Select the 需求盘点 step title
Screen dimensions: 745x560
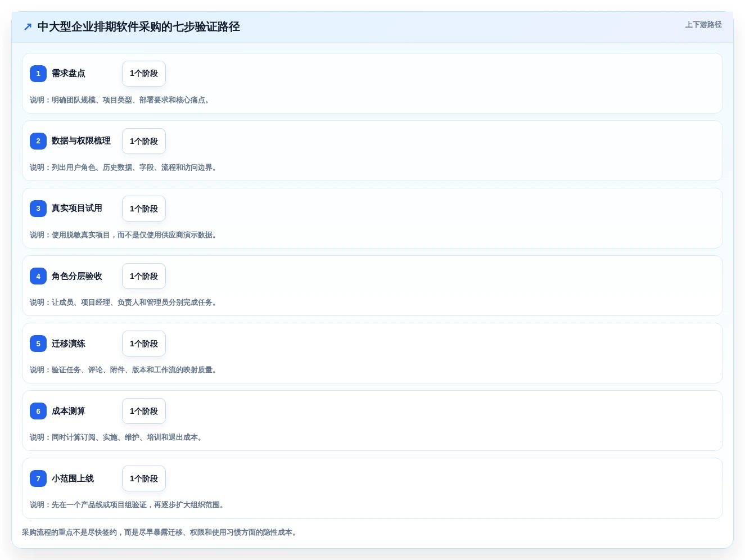click(69, 73)
